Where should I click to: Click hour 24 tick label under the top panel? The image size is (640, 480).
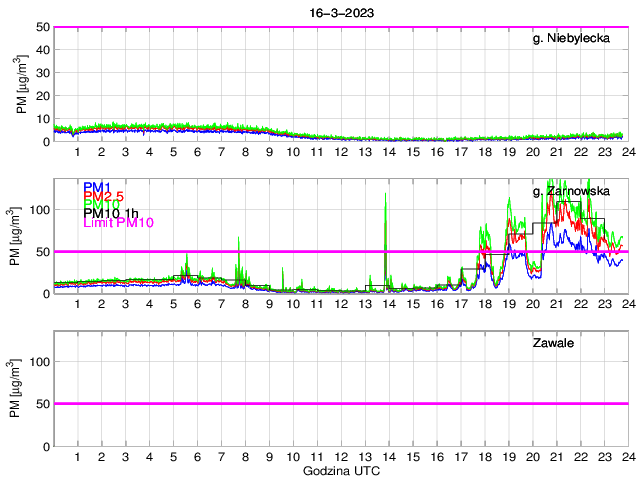[627, 152]
